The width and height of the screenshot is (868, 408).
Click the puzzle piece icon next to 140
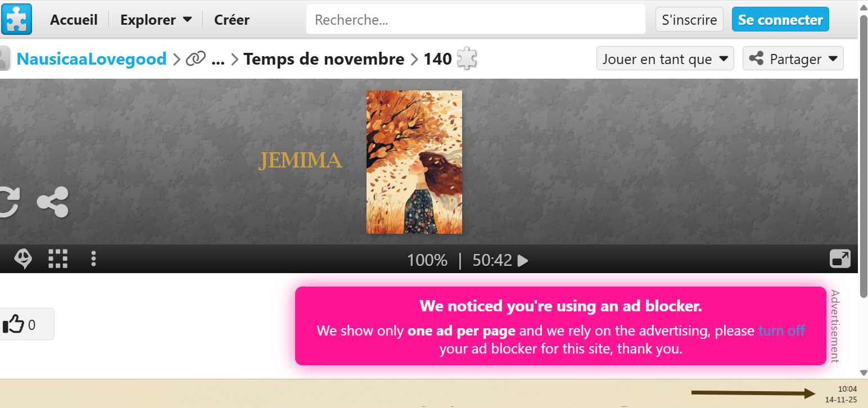point(467,58)
